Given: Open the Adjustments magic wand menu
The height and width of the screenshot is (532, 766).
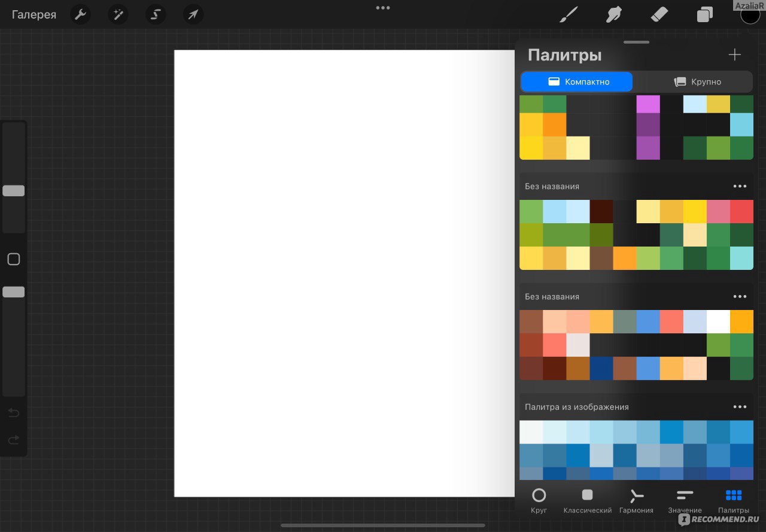Looking at the screenshot, I should (x=118, y=14).
